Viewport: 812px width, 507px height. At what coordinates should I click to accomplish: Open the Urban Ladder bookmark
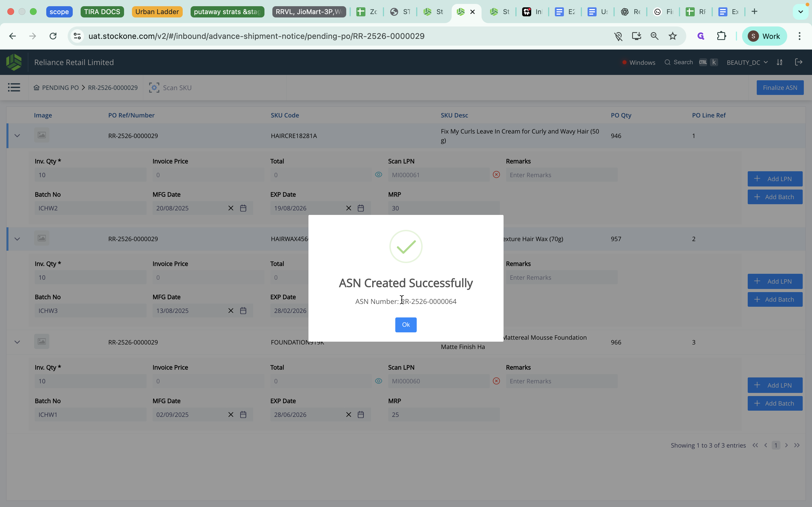tap(157, 11)
